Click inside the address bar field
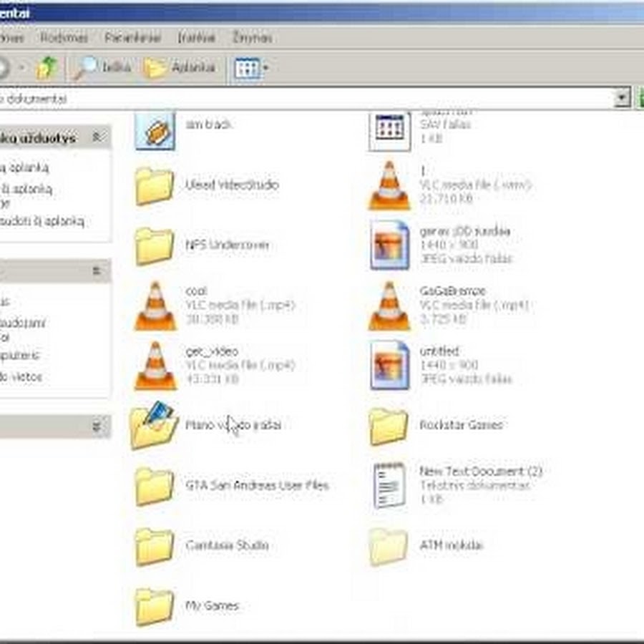 (306, 98)
